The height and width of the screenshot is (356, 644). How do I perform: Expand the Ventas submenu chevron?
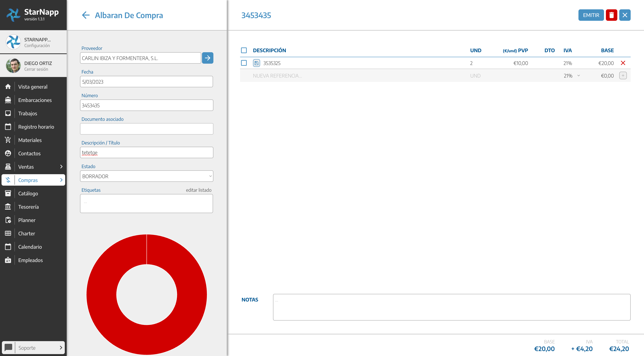[x=61, y=167]
